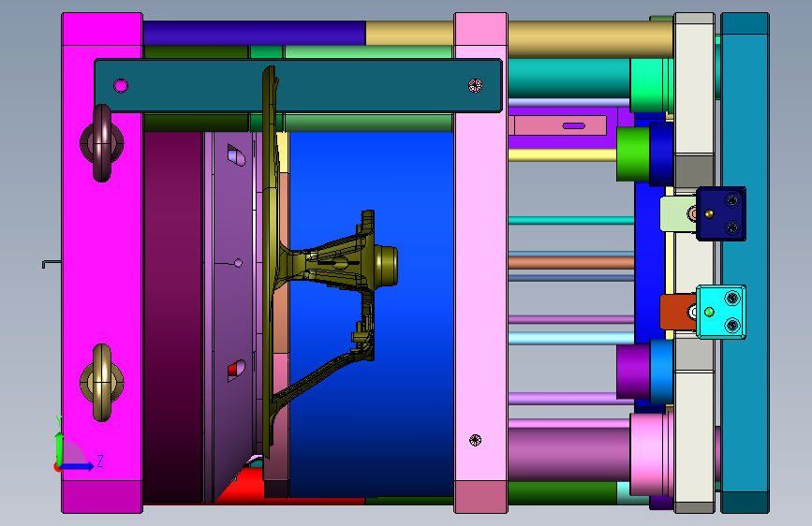Pick the upper lifting eye bolt ring

coord(101,143)
